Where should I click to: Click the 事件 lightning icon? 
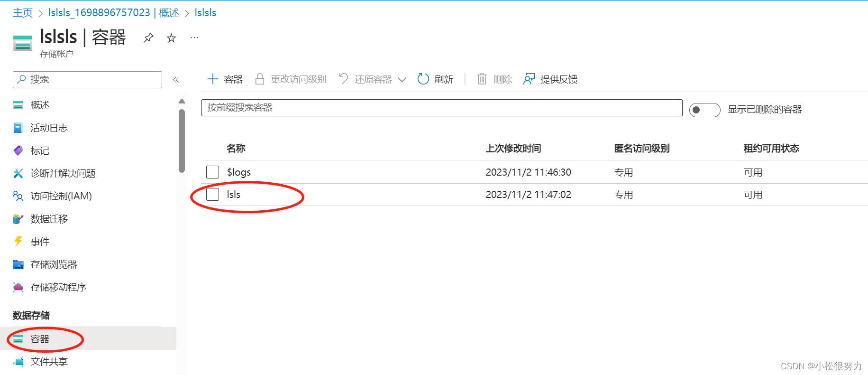tap(18, 241)
